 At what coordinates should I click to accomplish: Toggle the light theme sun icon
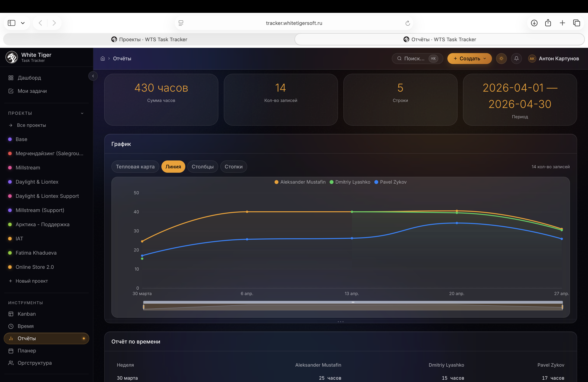[x=501, y=59]
